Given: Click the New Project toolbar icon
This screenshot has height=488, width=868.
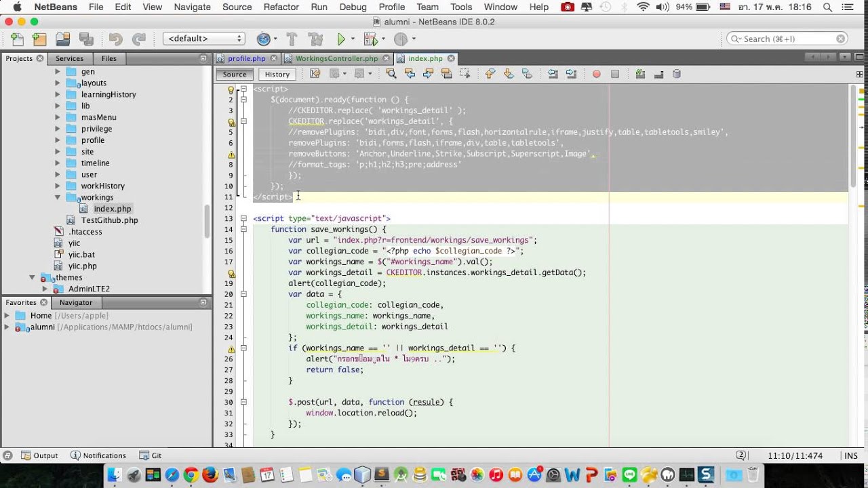Looking at the screenshot, I should coord(39,39).
